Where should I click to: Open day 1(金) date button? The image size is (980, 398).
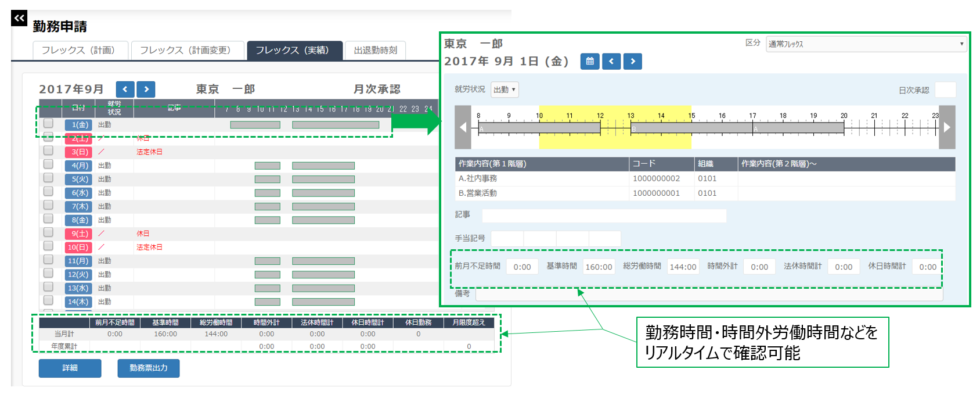coord(78,125)
